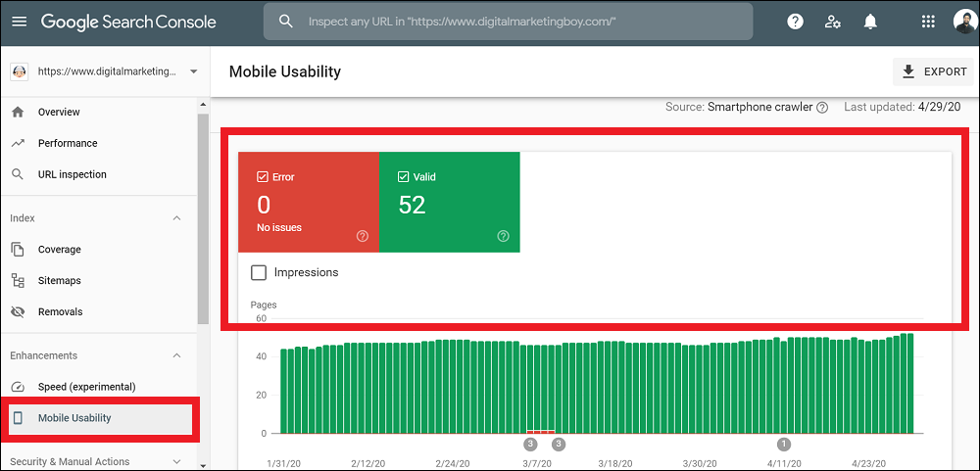This screenshot has height=471, width=980.
Task: Click the Performance trend icon
Action: [18, 143]
